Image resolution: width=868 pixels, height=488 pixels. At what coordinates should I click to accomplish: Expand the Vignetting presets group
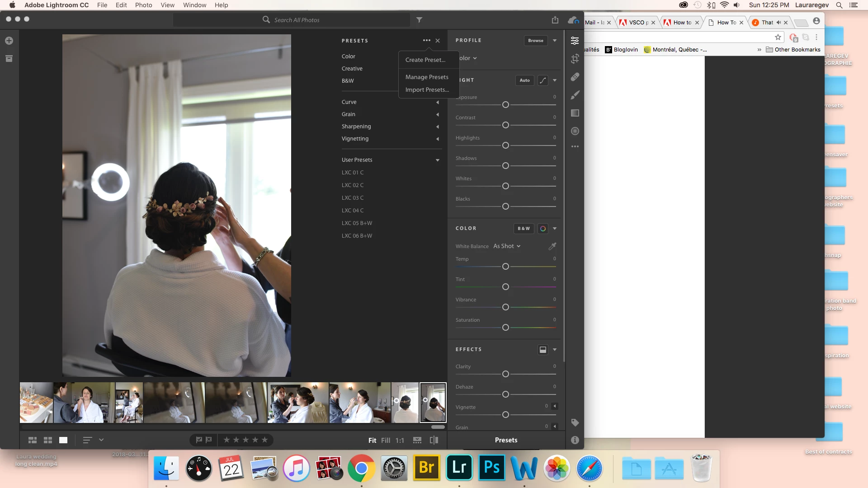[x=437, y=139]
